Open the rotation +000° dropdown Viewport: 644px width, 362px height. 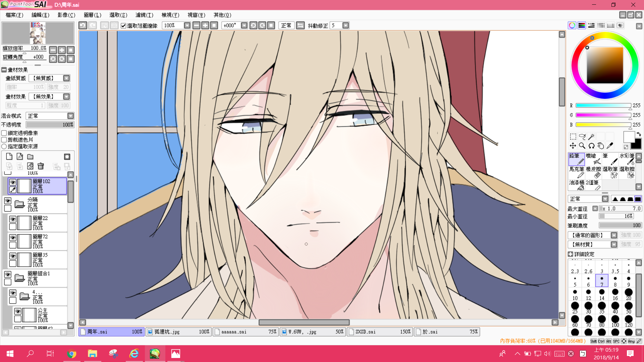pyautogui.click(x=244, y=25)
